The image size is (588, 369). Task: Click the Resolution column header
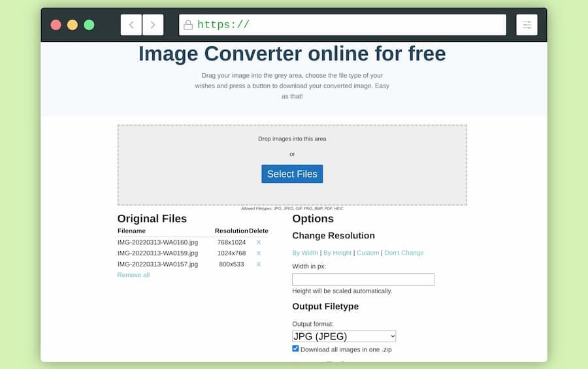click(x=231, y=231)
